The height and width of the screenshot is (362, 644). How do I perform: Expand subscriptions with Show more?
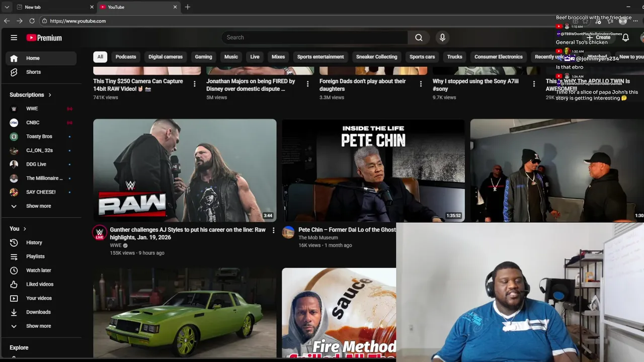pyautogui.click(x=41, y=206)
